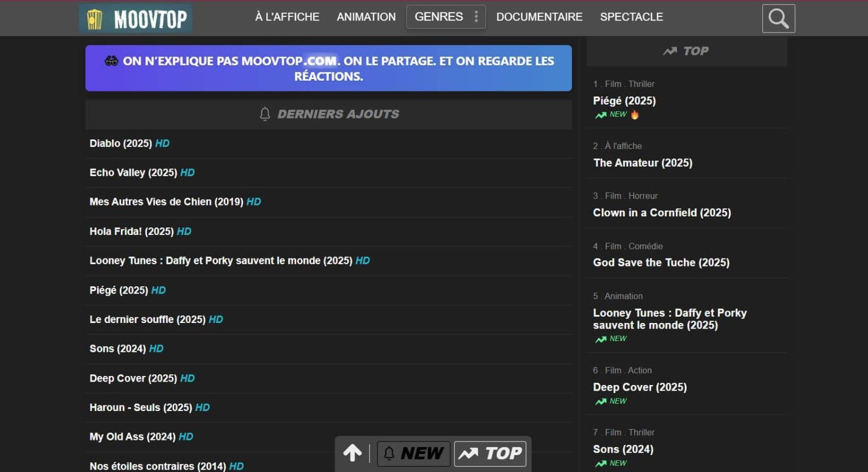Click the magnifying glass search icon
The image size is (868, 472).
click(778, 19)
